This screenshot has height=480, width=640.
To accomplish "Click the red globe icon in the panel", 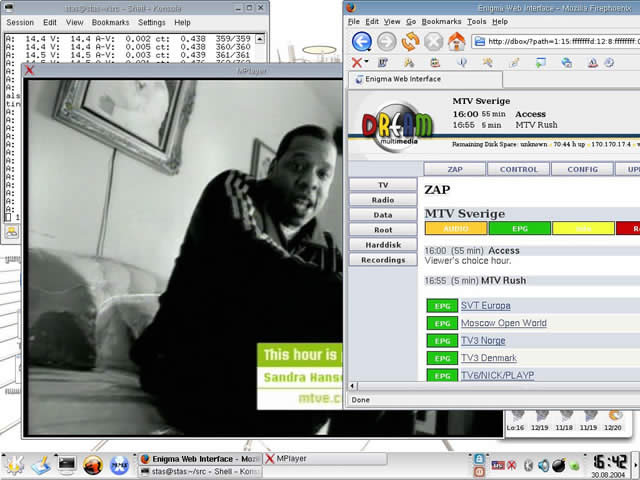I will point(93,465).
